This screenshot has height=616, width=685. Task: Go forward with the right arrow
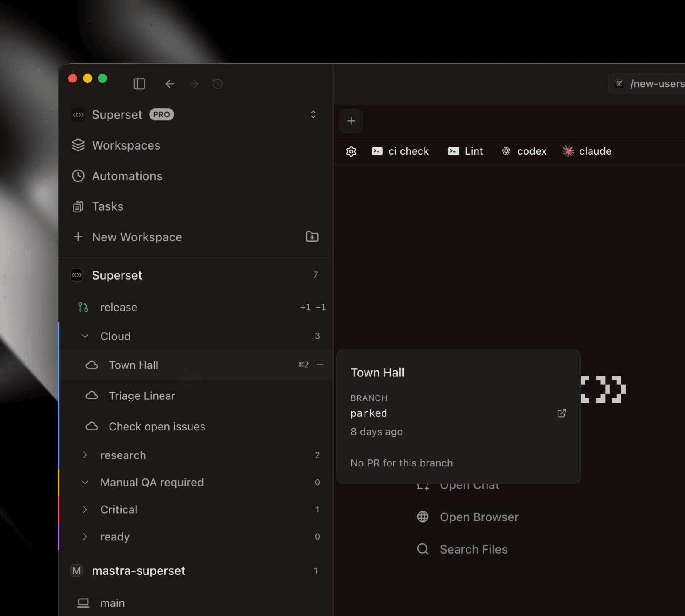coord(194,84)
